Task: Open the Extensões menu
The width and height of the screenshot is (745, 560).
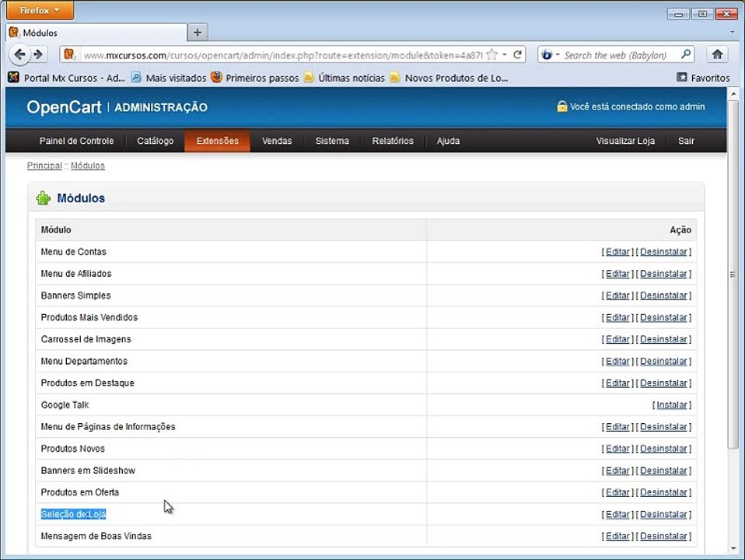Action: point(217,141)
